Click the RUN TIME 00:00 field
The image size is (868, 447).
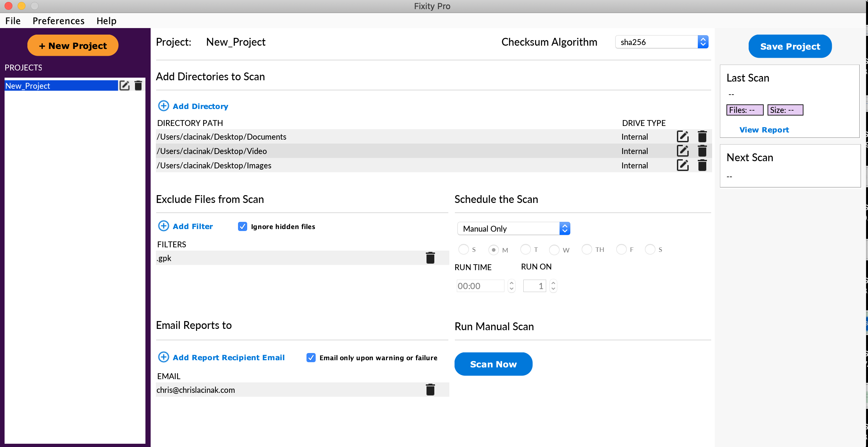(480, 286)
